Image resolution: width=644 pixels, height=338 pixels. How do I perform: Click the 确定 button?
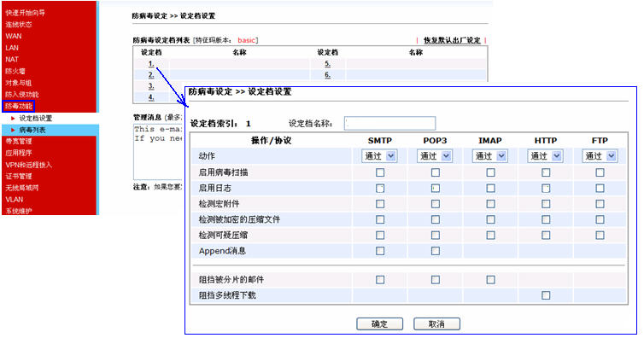(379, 324)
